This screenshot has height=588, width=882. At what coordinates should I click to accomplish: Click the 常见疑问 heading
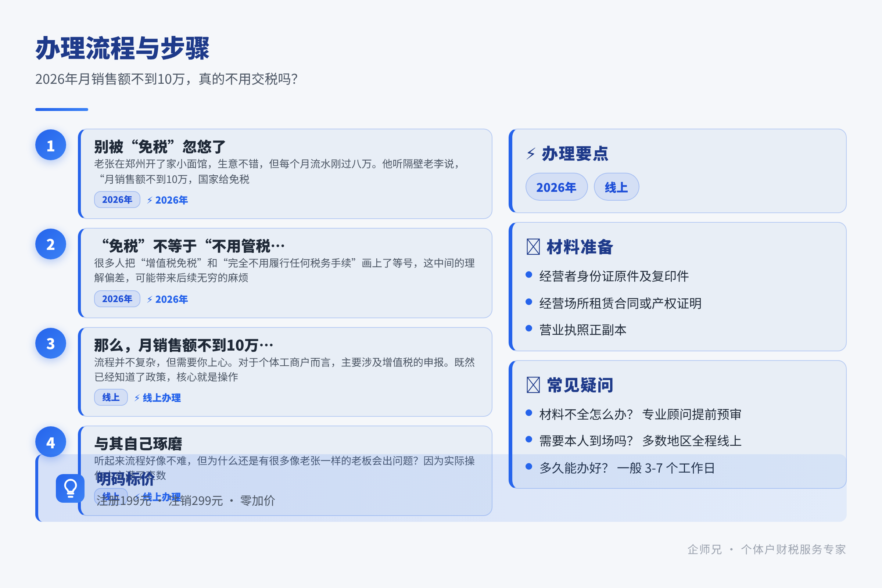point(580,385)
